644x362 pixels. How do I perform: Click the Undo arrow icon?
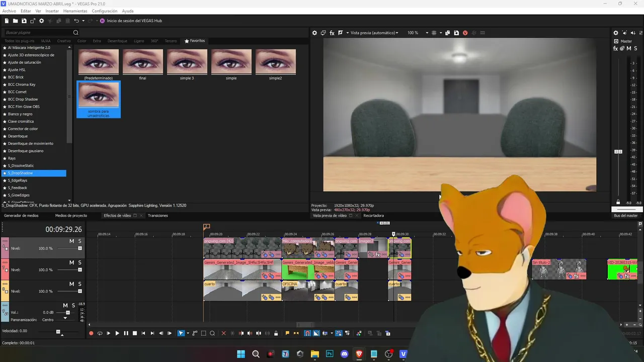pyautogui.click(x=76, y=21)
